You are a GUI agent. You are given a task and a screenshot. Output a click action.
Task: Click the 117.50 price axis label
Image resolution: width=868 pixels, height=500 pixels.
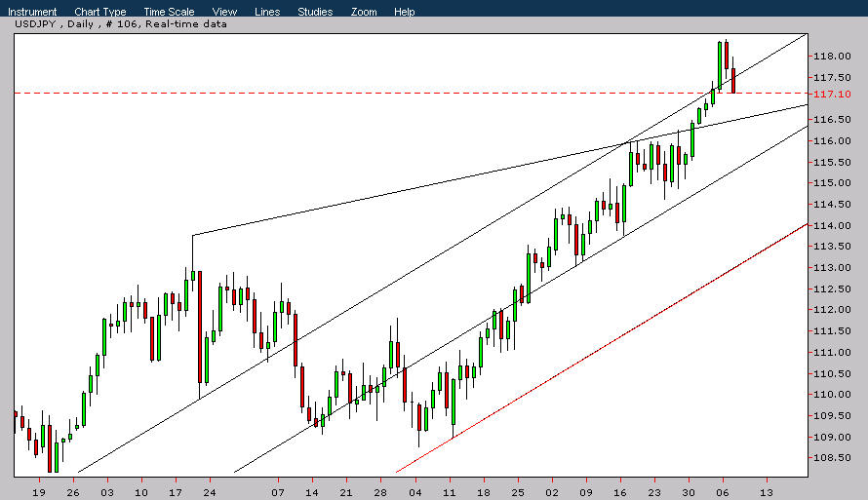pos(832,77)
